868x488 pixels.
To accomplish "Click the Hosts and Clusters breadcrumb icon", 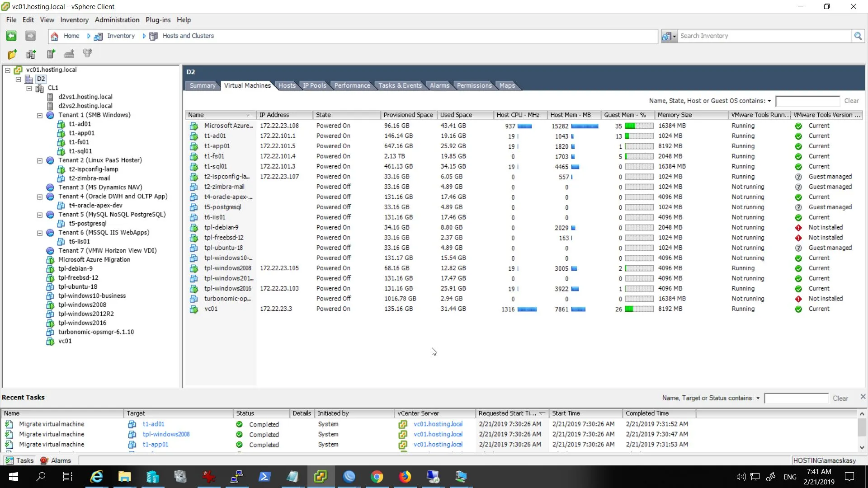I will pyautogui.click(x=153, y=36).
